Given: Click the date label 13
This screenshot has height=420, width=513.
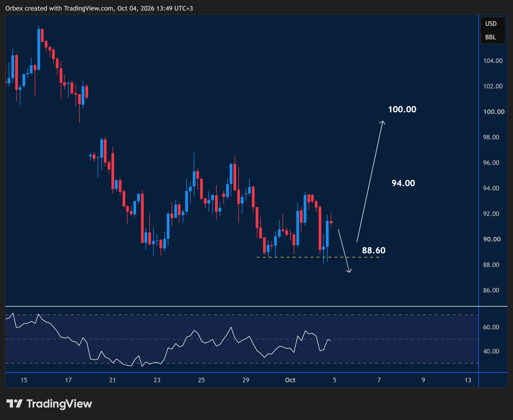Looking at the screenshot, I should tap(468, 380).
